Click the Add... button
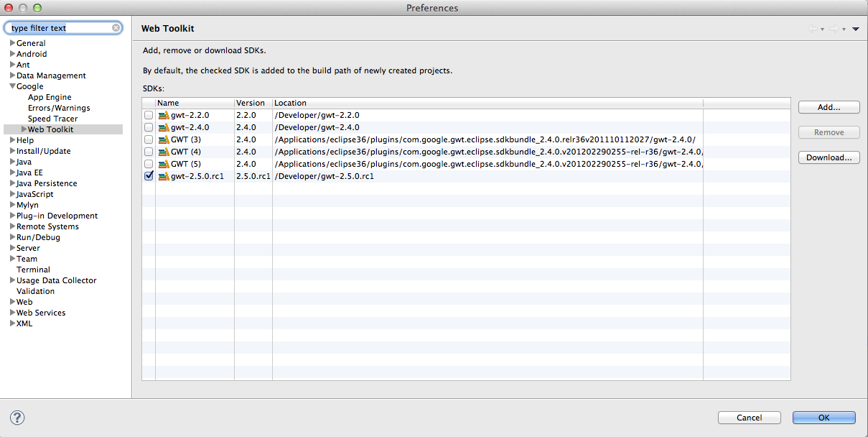This screenshot has width=868, height=437. (x=829, y=107)
